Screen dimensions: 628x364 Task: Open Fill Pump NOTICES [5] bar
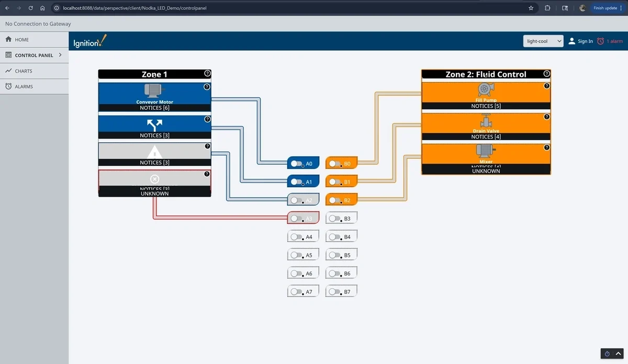coord(486,106)
